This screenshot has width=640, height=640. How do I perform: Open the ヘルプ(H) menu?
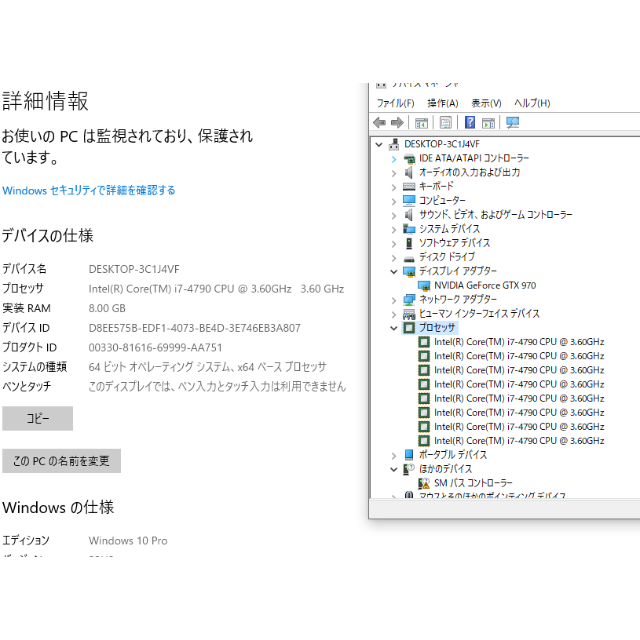click(x=532, y=103)
